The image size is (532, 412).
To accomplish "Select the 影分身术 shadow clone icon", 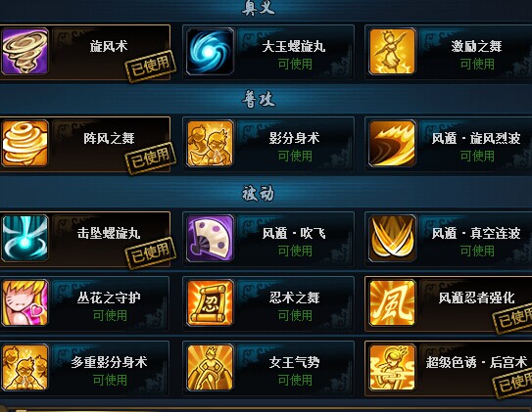I will [x=210, y=144].
